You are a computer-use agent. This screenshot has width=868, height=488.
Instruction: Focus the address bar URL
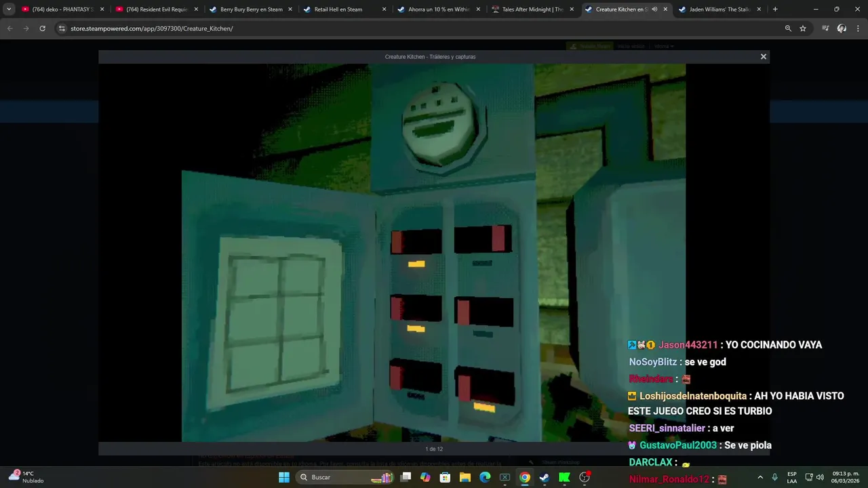(152, 28)
